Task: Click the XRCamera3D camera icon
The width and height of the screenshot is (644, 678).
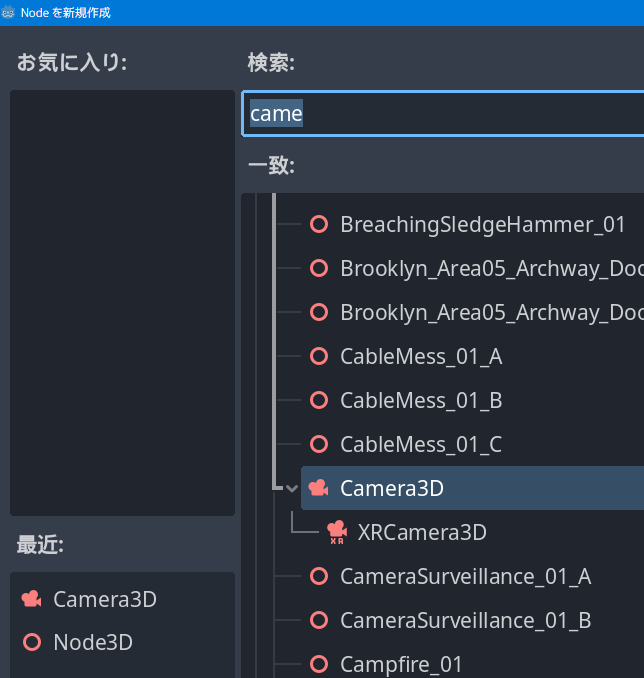Action: tap(337, 532)
